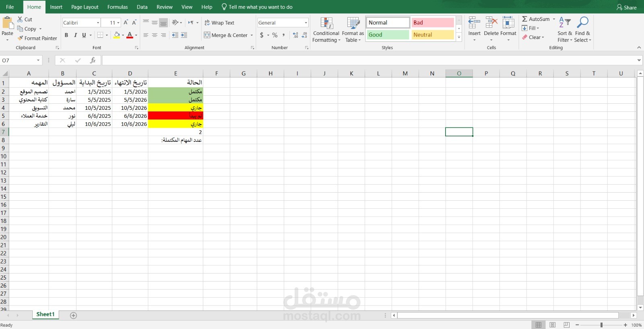This screenshot has height=329, width=644.
Task: Click AutoSum sigma button
Action: click(x=536, y=19)
